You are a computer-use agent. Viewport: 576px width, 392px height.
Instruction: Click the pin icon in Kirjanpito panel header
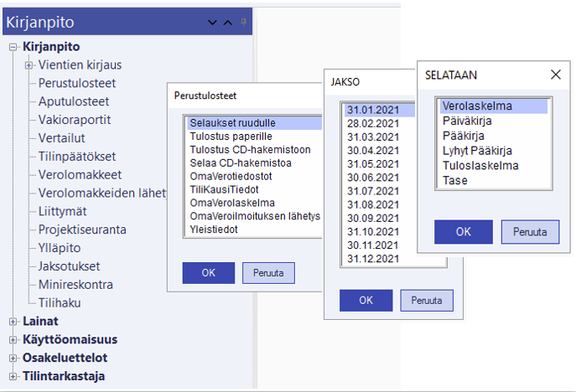coord(243,21)
